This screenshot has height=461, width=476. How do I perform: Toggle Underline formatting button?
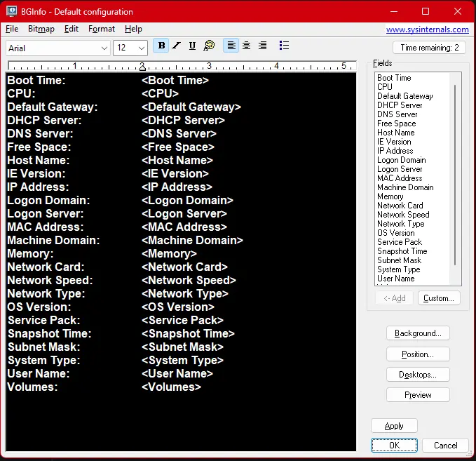192,46
